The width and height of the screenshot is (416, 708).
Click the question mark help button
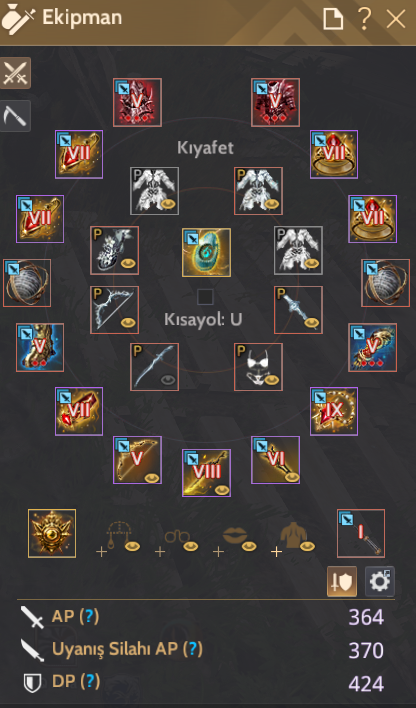click(364, 19)
